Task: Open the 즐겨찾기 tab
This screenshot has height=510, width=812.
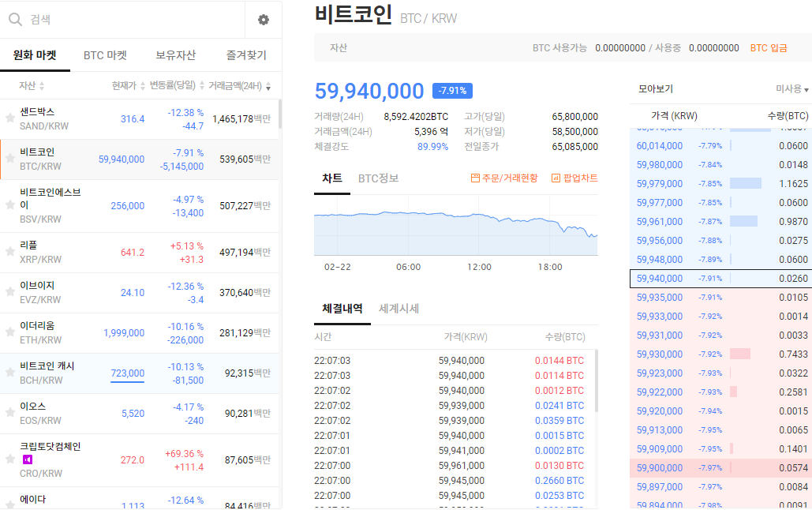Action: pyautogui.click(x=246, y=55)
